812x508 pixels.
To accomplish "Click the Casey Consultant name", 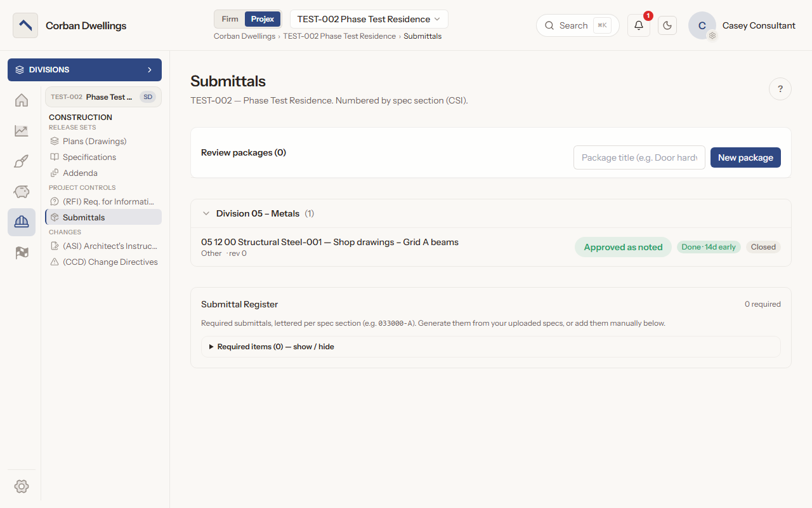I will [x=759, y=25].
